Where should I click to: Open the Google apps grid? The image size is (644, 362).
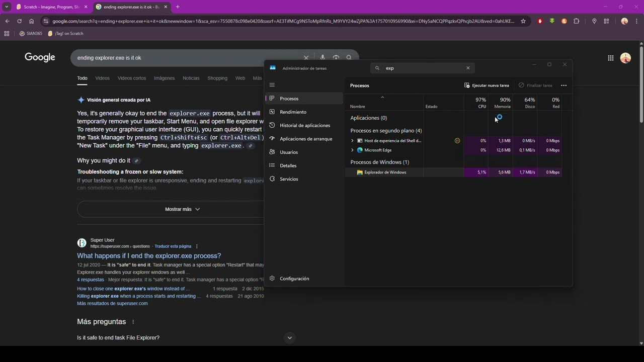610,58
